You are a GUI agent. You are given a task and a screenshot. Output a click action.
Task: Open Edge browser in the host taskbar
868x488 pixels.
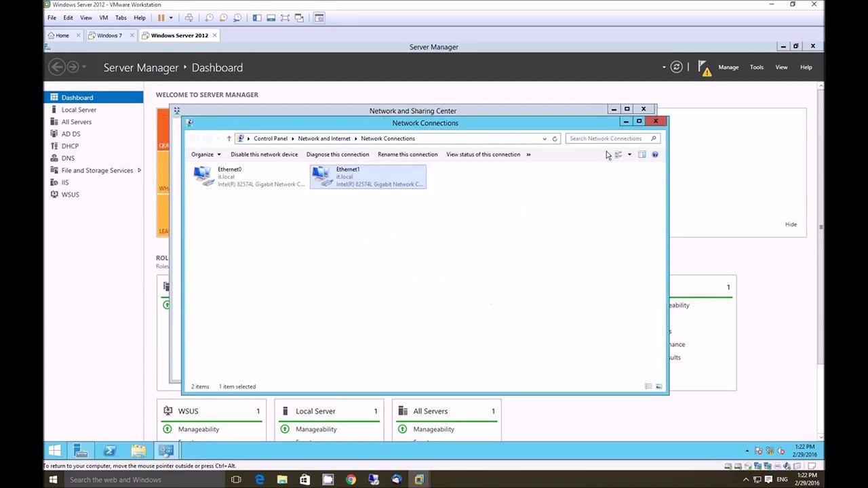point(259,480)
